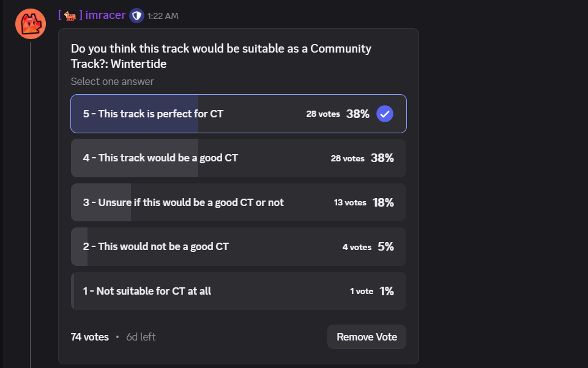Select '2 - This would not be a good CT'
Image resolution: width=588 pixels, height=368 pixels.
click(239, 246)
